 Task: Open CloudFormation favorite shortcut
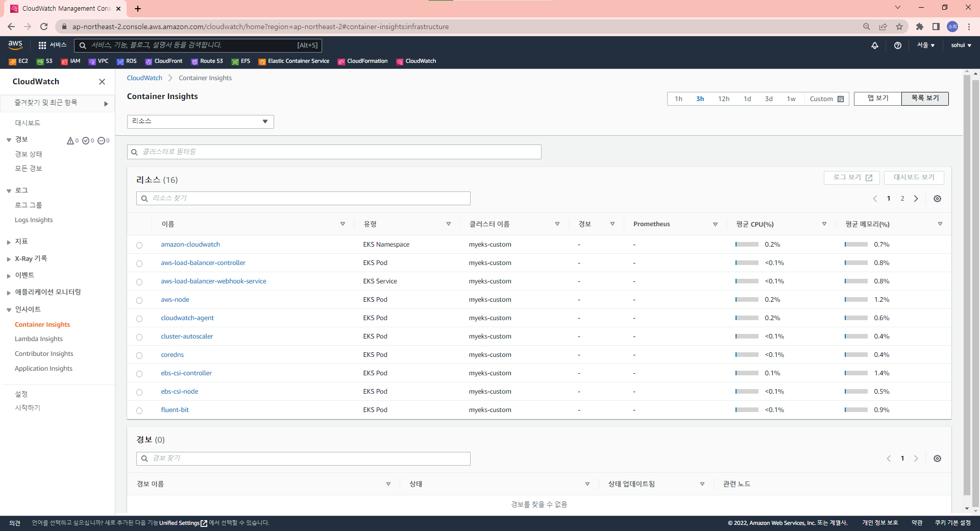(x=362, y=61)
